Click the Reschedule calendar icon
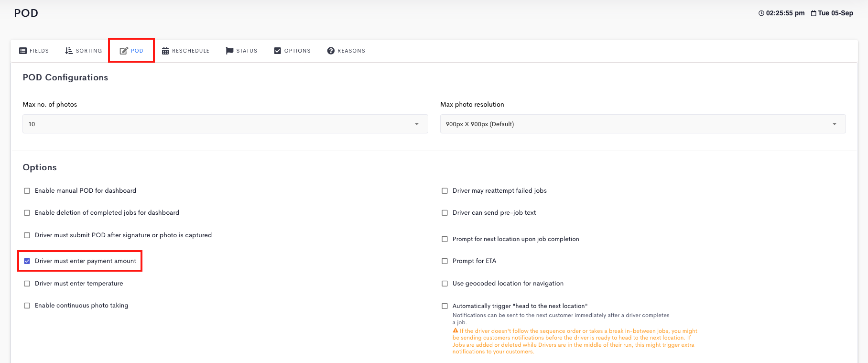The width and height of the screenshot is (868, 363). (165, 51)
